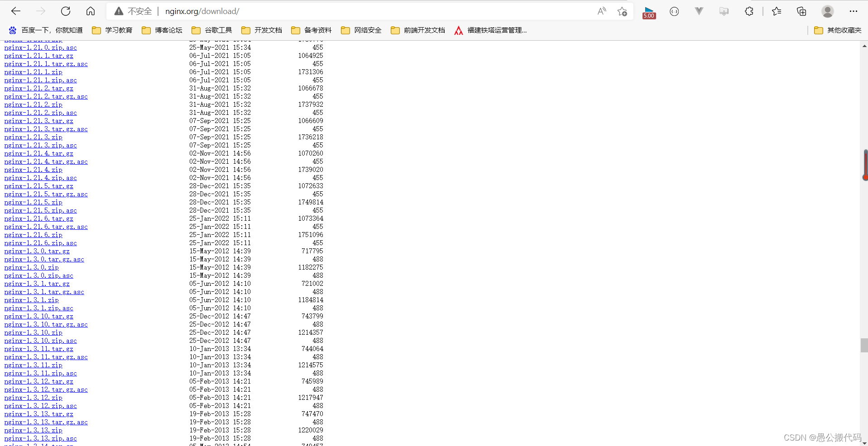Image resolution: width=868 pixels, height=446 pixels.
Task: Open the 百度一下，你就知道 bookmark
Action: coord(46,30)
